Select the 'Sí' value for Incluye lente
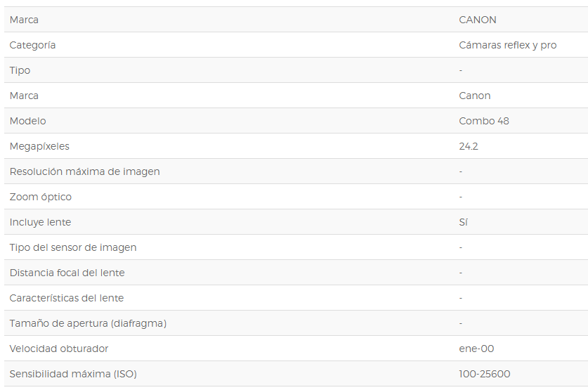Image resolution: width=588 pixels, height=390 pixels. point(463,222)
